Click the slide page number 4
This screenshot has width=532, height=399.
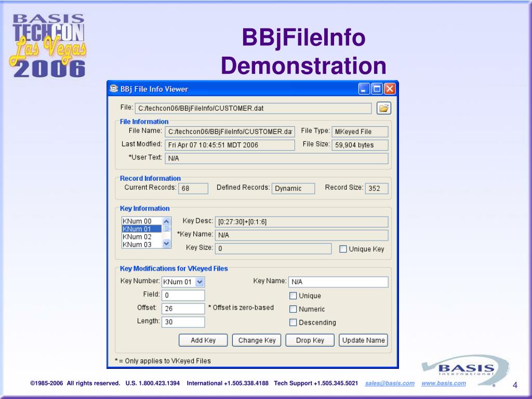tap(515, 385)
